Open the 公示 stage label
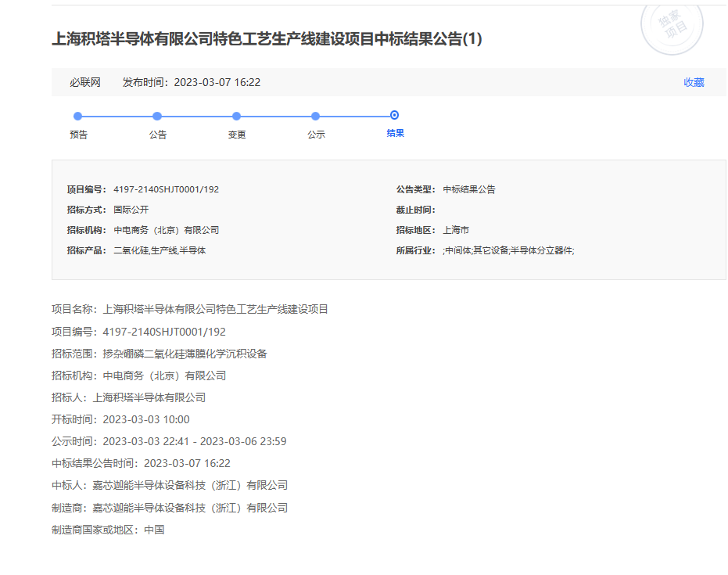Image resolution: width=728 pixels, height=575 pixels. coord(316,135)
